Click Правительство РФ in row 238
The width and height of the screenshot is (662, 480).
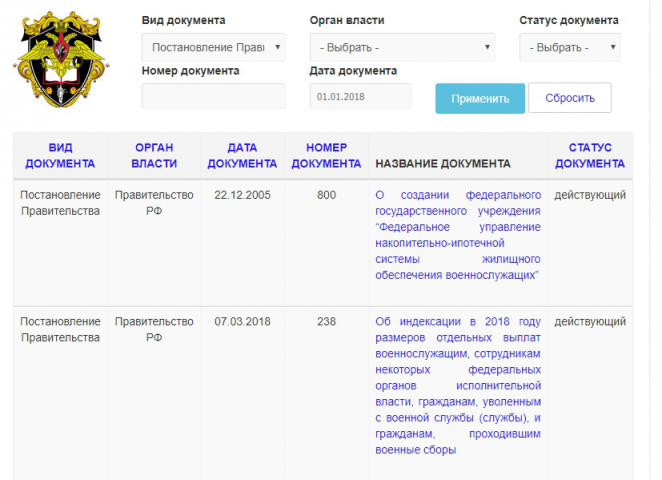154,329
